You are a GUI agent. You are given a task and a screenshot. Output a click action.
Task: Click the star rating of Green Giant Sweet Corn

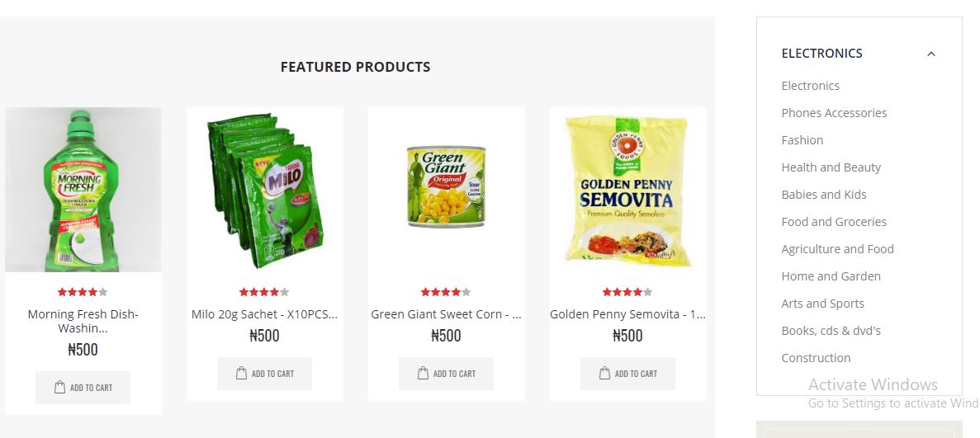tap(446, 292)
